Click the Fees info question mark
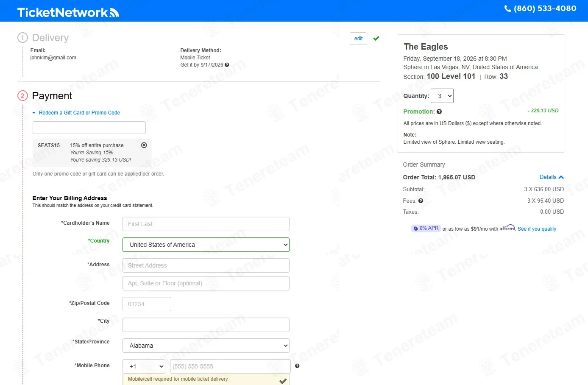This screenshot has height=385, width=588. (421, 201)
